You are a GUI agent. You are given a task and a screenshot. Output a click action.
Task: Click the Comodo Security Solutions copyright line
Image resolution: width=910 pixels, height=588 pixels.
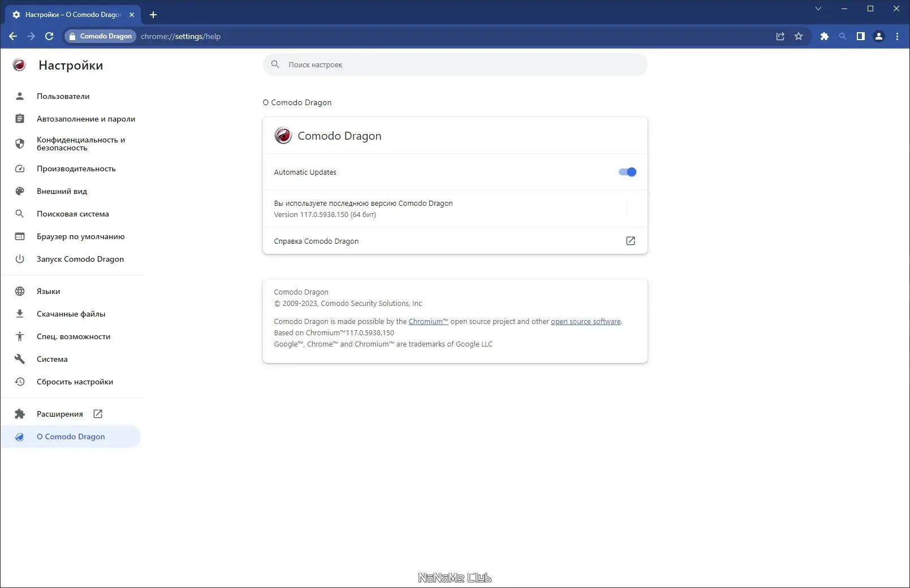348,303
